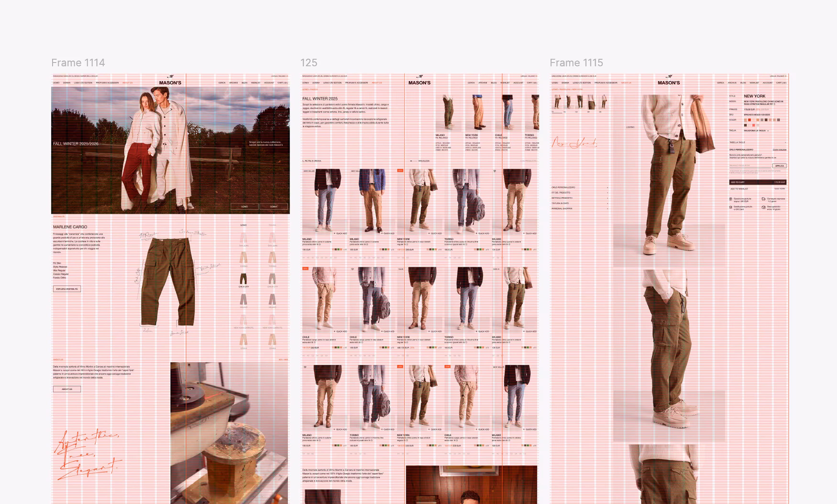Viewport: 837px width, 504px height.
Task: Click diamond badge on fifth product in frame 125
Action: coord(495,171)
